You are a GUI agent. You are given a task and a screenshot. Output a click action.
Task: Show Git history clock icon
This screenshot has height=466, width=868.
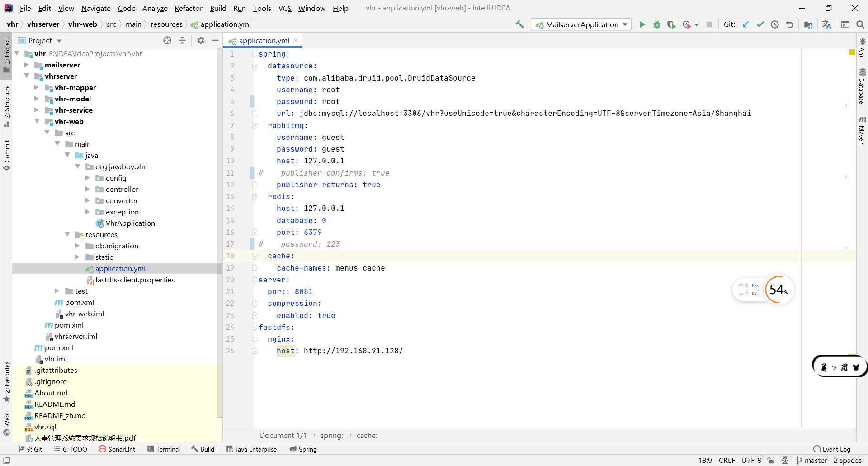[775, 24]
